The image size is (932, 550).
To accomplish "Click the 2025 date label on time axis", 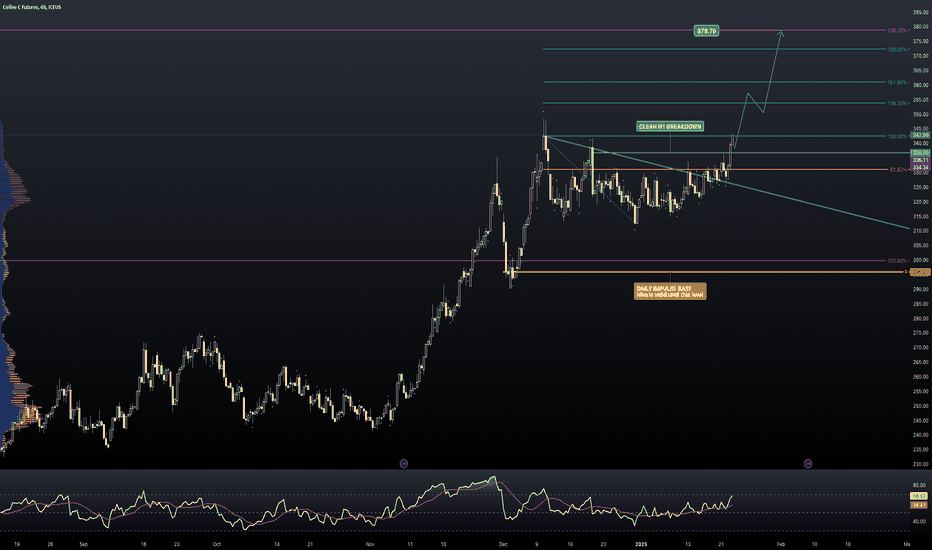I will point(641,544).
